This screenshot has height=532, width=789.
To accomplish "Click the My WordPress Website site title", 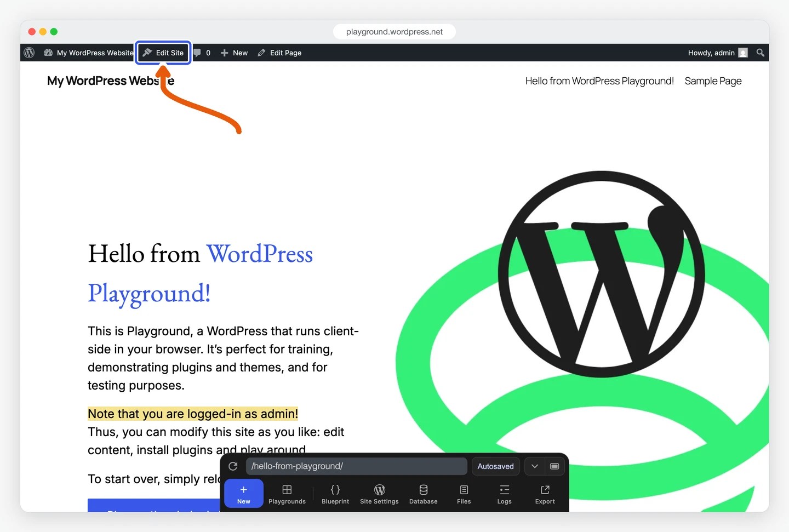I will point(111,81).
